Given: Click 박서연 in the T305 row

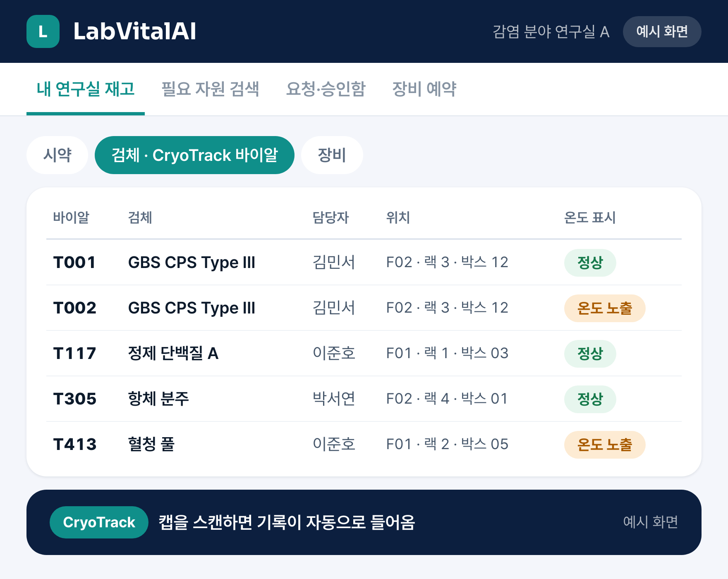Looking at the screenshot, I should pyautogui.click(x=334, y=399).
